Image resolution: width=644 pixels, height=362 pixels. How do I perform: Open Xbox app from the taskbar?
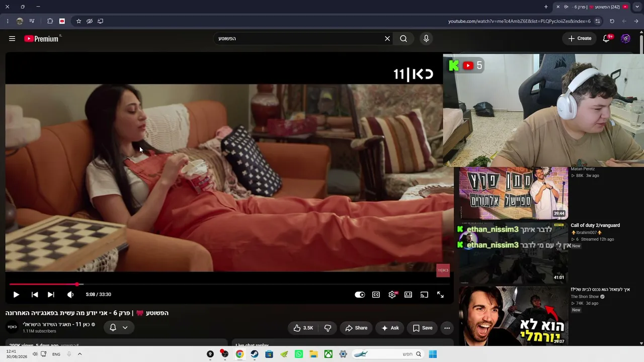(x=328, y=354)
